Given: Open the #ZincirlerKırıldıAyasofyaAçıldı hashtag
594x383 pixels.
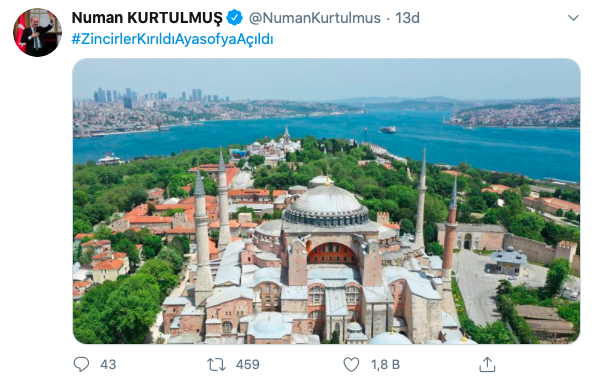Looking at the screenshot, I should click(172, 39).
